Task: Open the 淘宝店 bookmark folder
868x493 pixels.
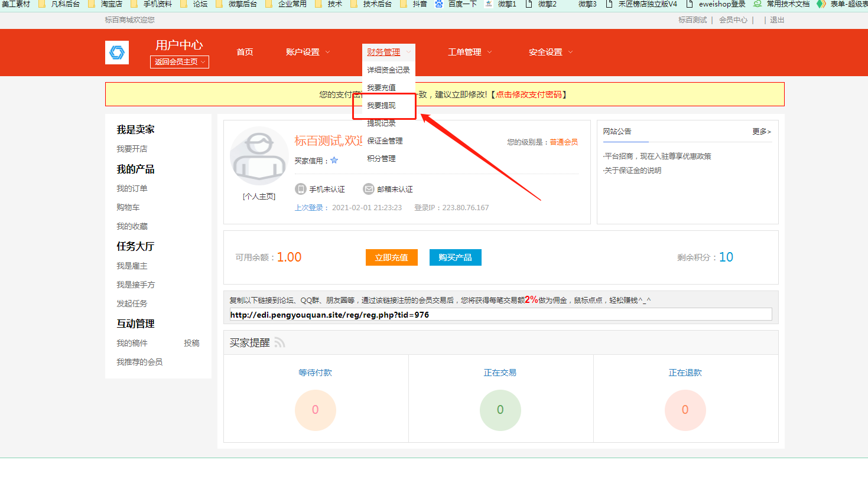Action: click(x=106, y=4)
